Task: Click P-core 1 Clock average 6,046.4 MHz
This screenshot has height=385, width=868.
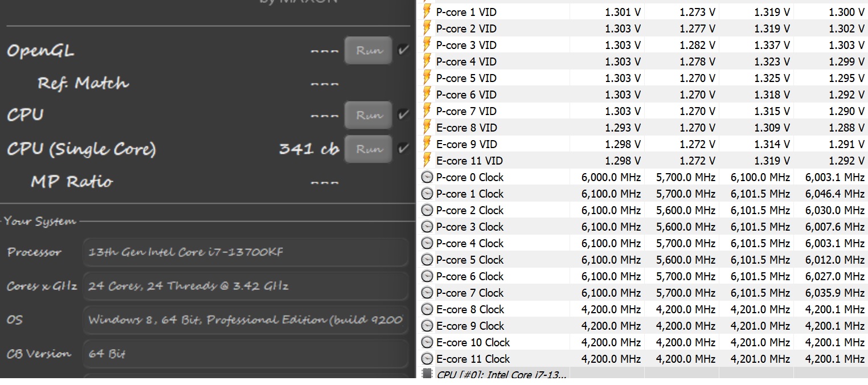Action: [x=835, y=194]
